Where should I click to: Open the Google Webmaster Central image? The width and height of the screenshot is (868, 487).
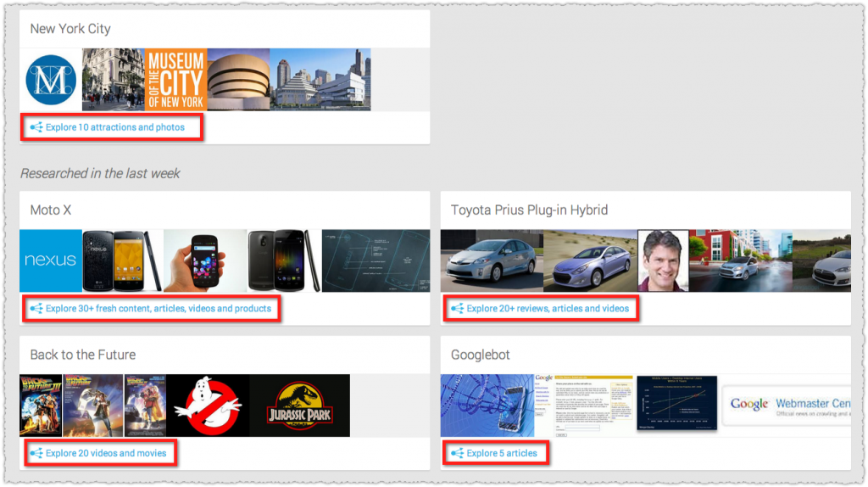pos(787,406)
